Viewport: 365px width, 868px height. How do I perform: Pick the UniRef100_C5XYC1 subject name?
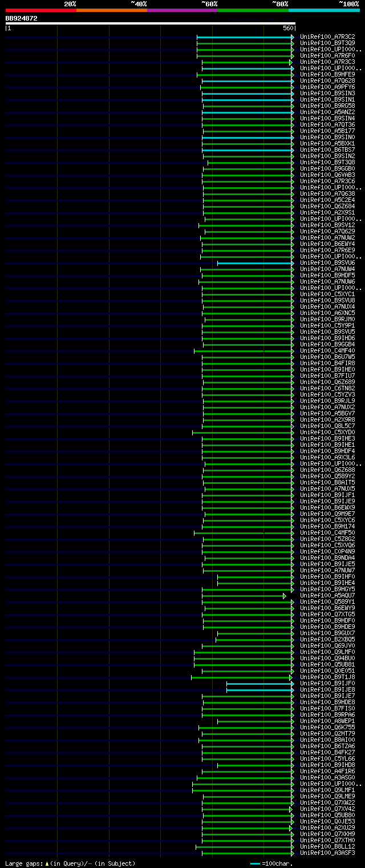[x=327, y=294]
